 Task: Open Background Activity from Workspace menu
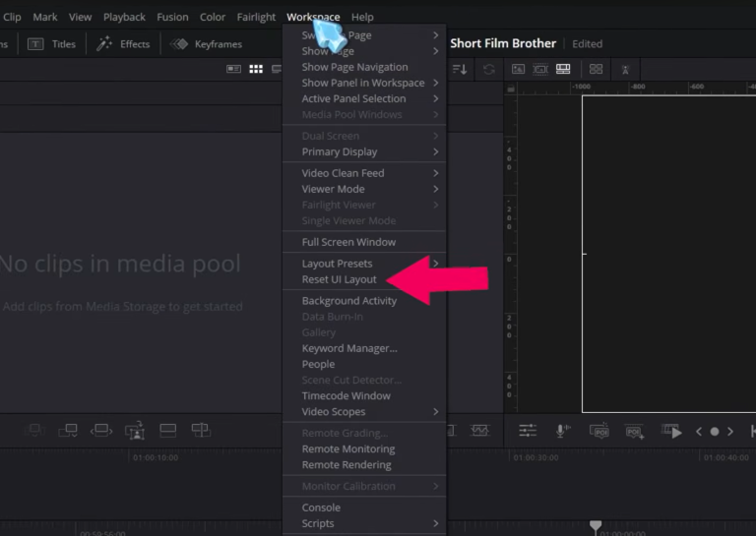[364, 301]
